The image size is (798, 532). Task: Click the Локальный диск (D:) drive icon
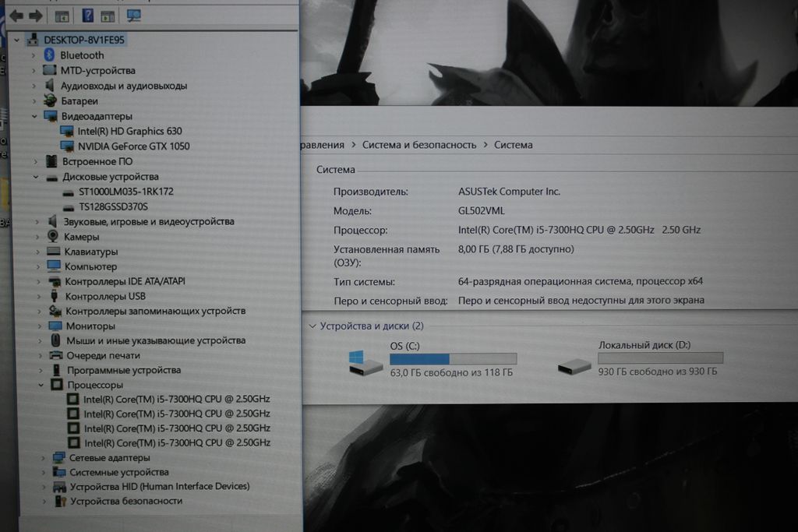point(574,366)
